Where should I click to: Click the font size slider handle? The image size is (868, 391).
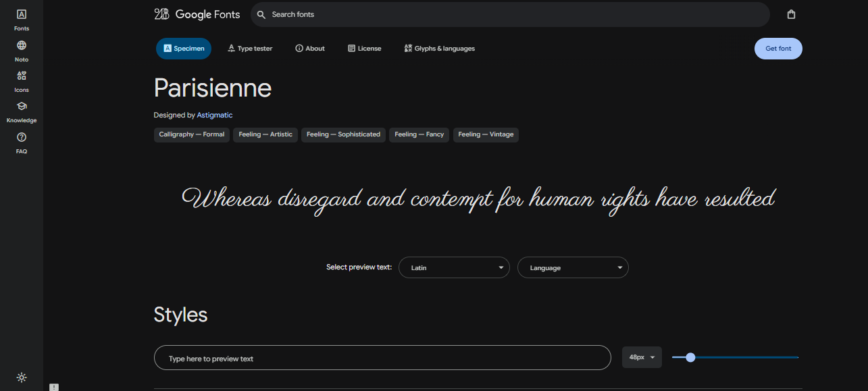[x=690, y=357]
